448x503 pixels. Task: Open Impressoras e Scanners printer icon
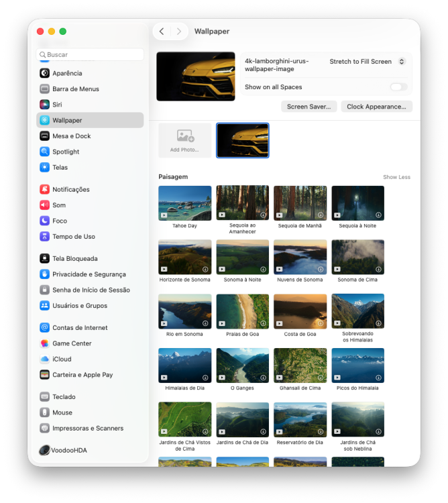[44, 429]
